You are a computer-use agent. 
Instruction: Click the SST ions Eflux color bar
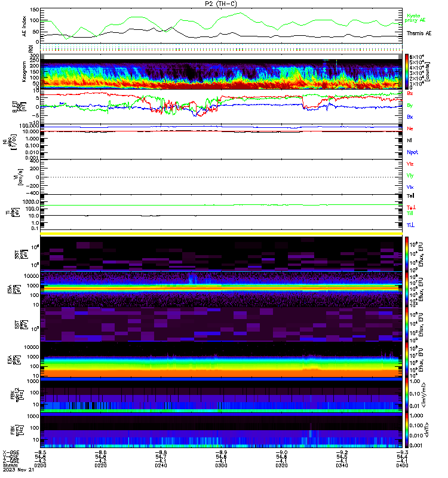coord(407,254)
